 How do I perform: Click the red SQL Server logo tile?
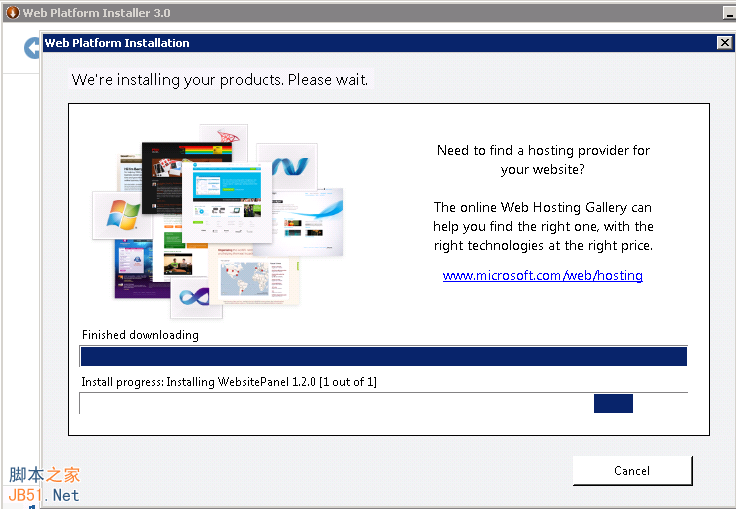coord(229,138)
